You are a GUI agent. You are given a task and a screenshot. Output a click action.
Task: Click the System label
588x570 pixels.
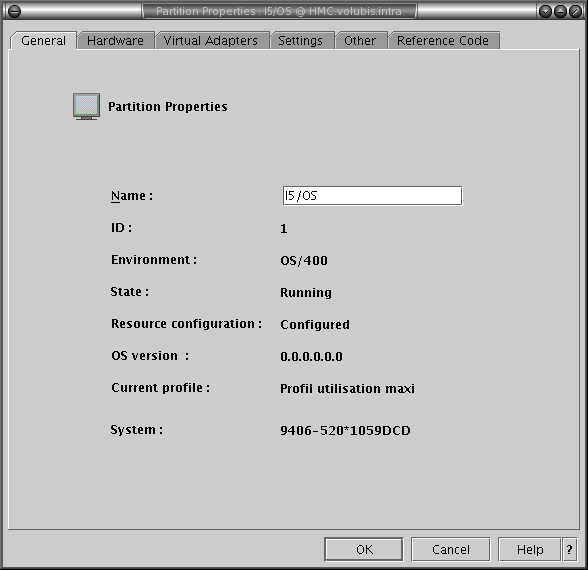coord(136,429)
